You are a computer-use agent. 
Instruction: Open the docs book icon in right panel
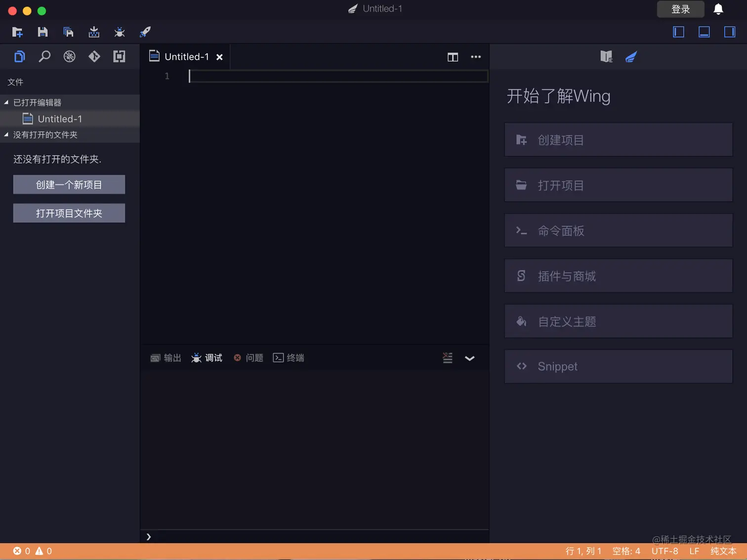pos(606,57)
